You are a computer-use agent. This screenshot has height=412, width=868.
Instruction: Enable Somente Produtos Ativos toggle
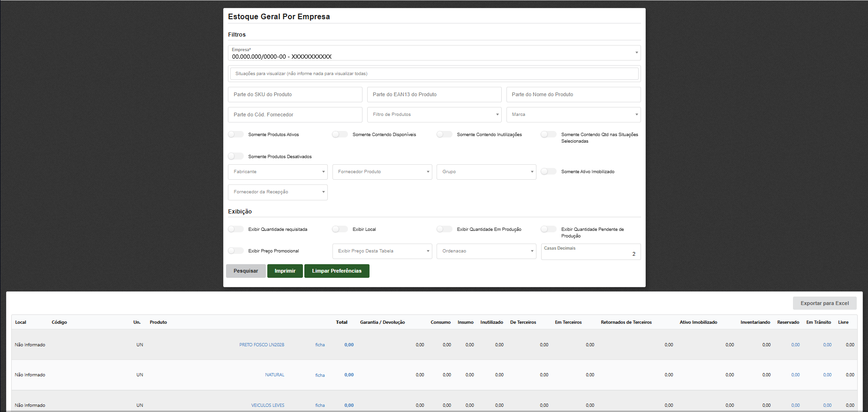tap(236, 135)
